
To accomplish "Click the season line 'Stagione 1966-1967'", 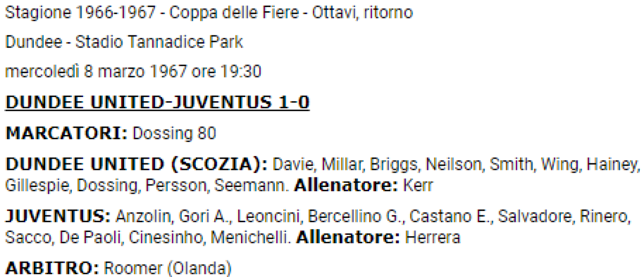I will click(x=81, y=12).
